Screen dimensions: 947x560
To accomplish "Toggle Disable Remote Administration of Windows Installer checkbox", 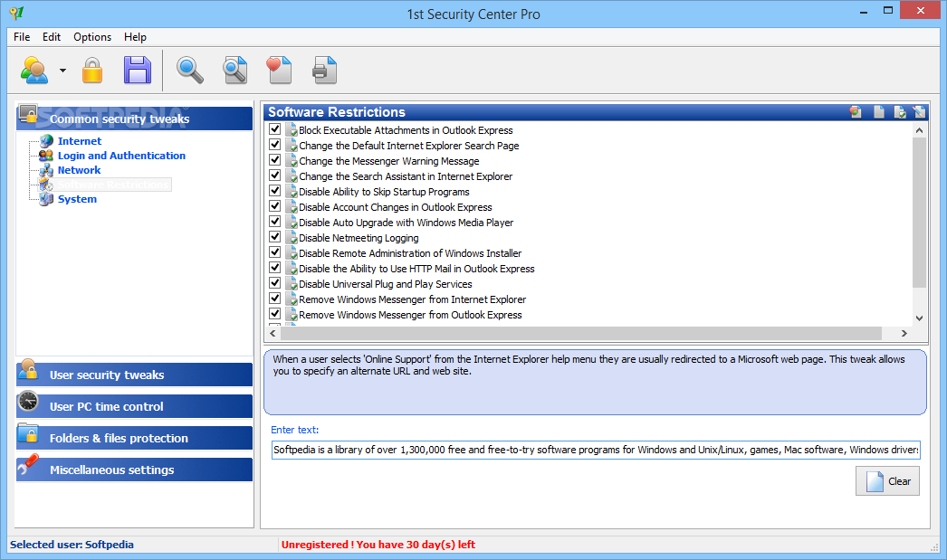I will 275,252.
